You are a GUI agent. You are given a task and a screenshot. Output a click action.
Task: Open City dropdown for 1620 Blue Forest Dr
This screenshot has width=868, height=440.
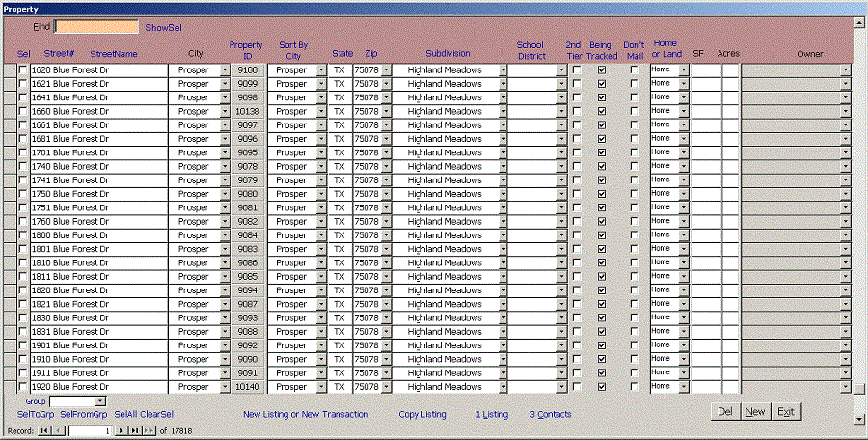point(225,70)
